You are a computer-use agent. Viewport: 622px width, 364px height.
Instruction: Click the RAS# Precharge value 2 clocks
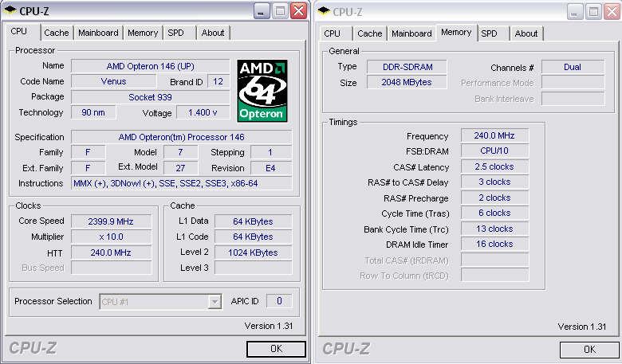(x=494, y=198)
